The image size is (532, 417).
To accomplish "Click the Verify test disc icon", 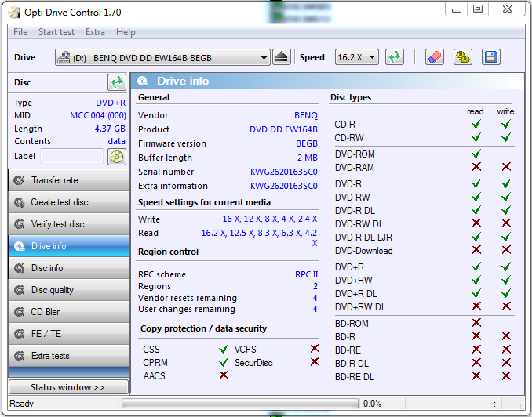I will (x=19, y=224).
